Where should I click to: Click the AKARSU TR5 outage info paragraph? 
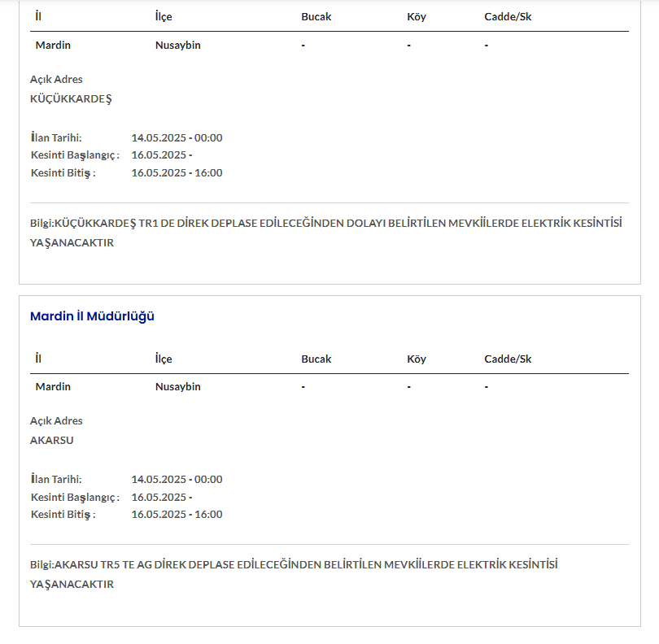tap(294, 574)
